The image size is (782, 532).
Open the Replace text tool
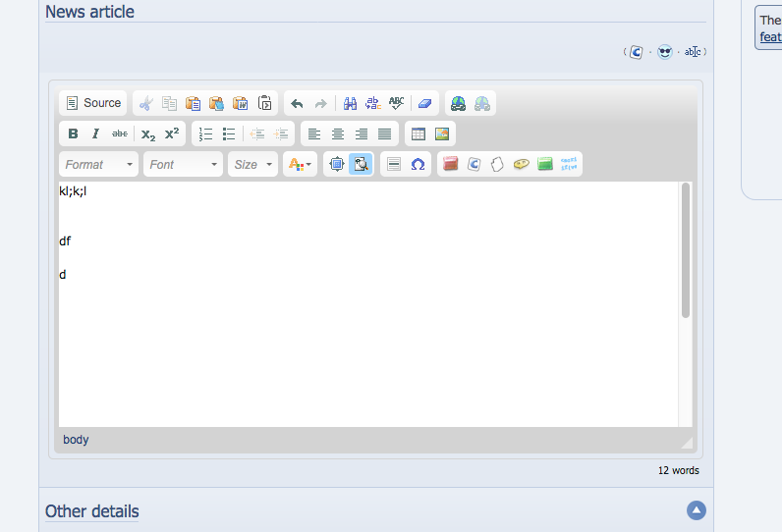click(x=373, y=103)
